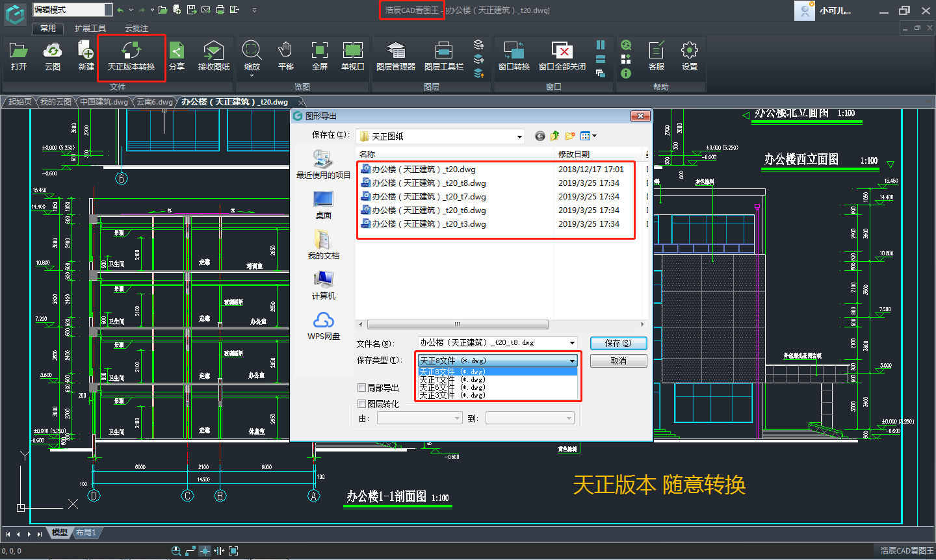Click the back arrow in export dialog

[539, 136]
